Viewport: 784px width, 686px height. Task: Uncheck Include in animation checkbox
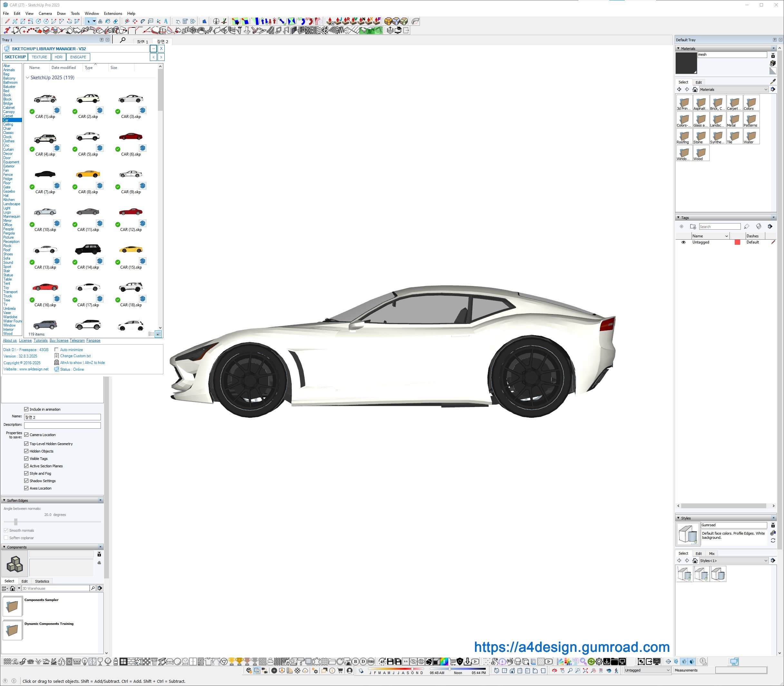click(x=26, y=409)
